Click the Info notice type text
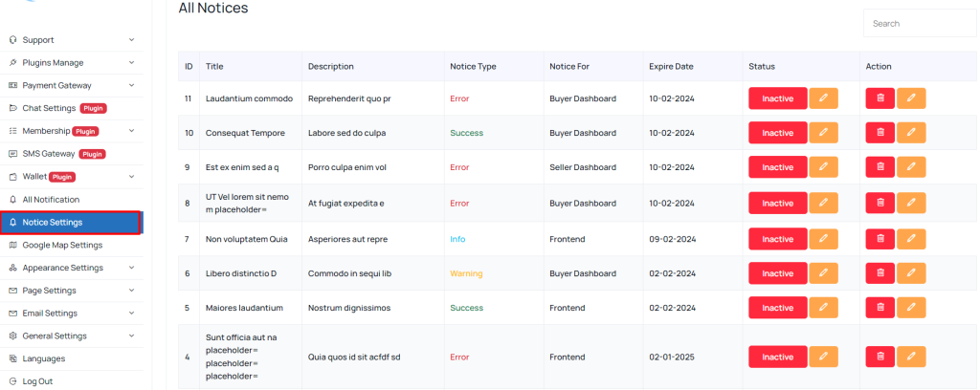 (x=457, y=239)
